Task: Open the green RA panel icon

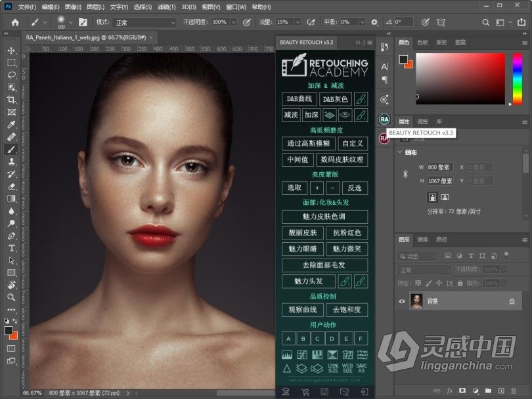Action: pyautogui.click(x=384, y=119)
